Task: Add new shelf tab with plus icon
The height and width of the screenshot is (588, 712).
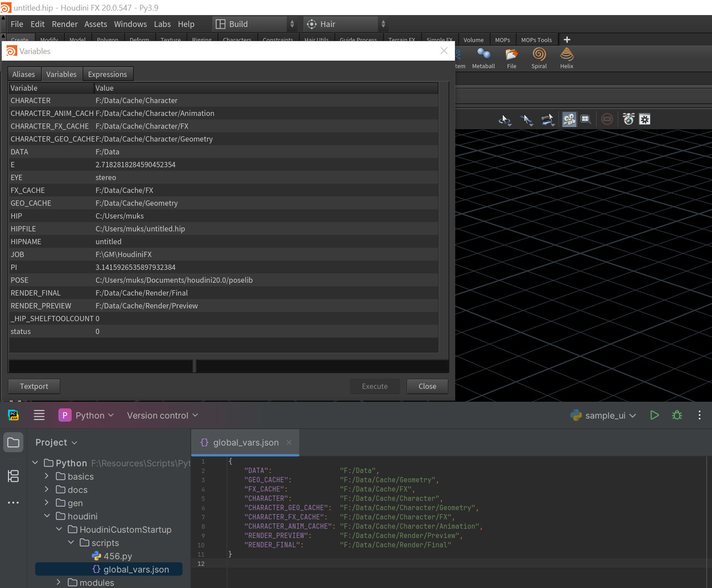Action: (567, 40)
